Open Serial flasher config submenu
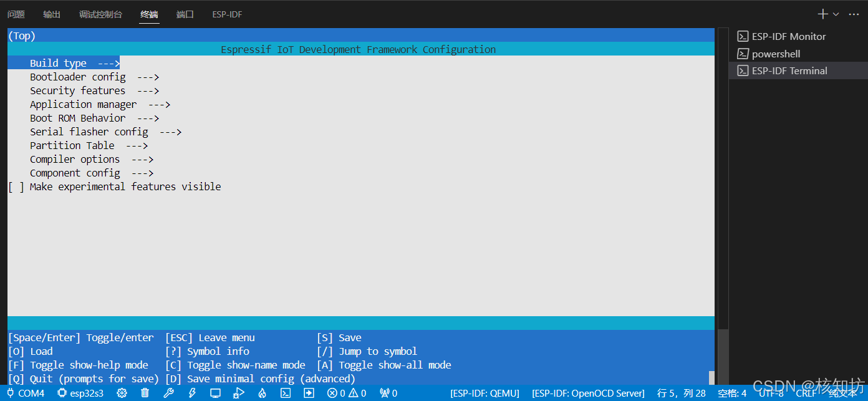 click(x=106, y=132)
